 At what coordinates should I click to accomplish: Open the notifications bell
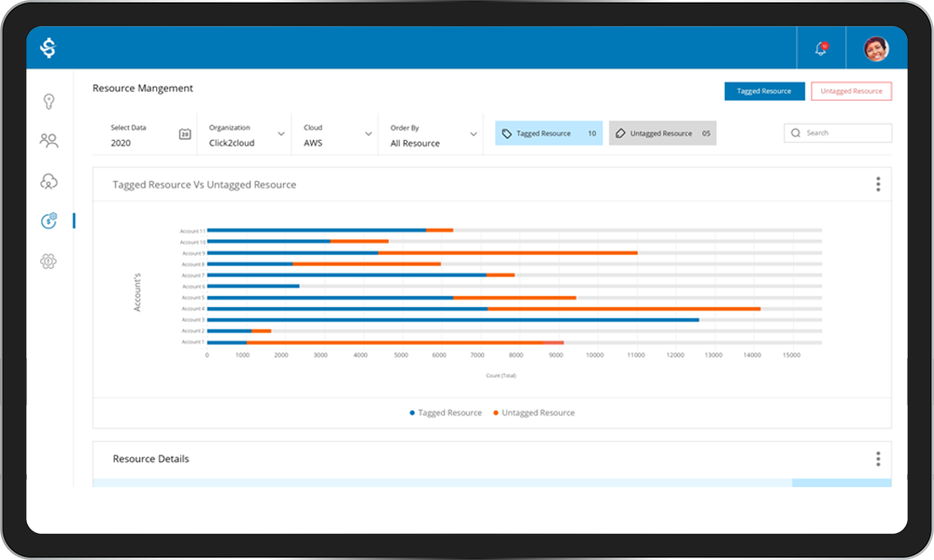click(x=821, y=49)
